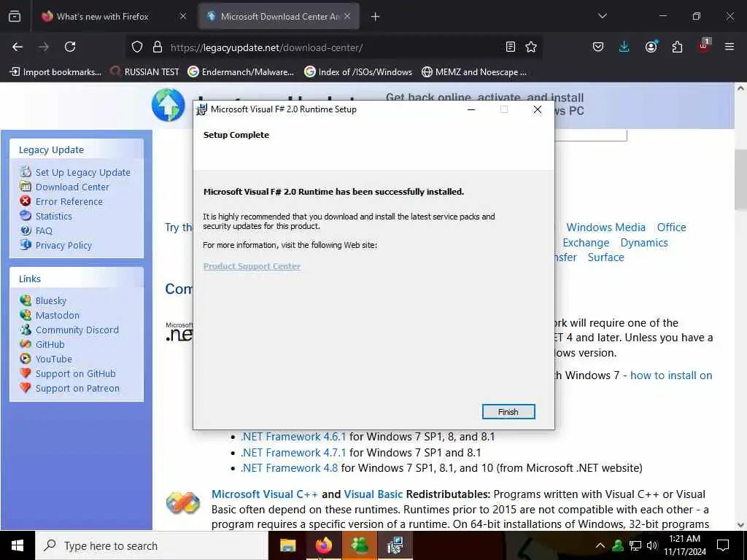This screenshot has width=747, height=560.
Task: Visit the Bluesky link
Action: pyautogui.click(x=51, y=301)
